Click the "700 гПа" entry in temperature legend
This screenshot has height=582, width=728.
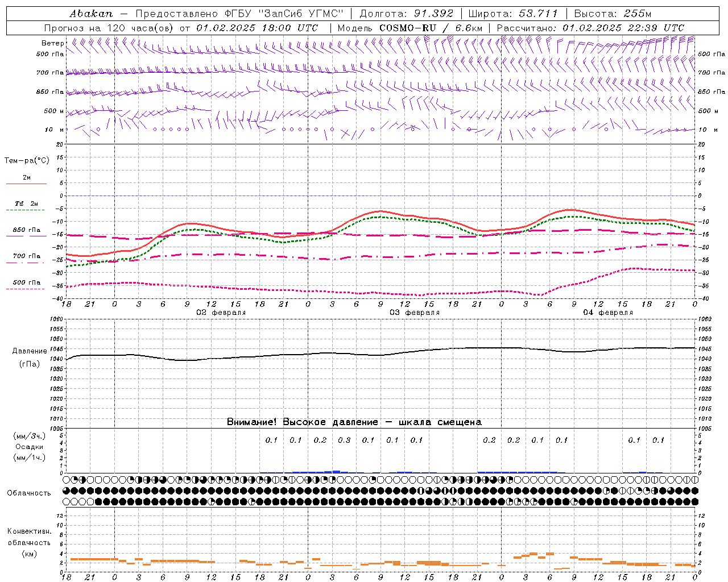27,256
